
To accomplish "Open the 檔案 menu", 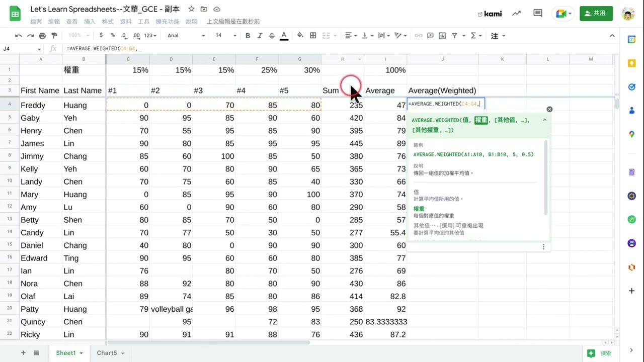I will click(x=36, y=22).
